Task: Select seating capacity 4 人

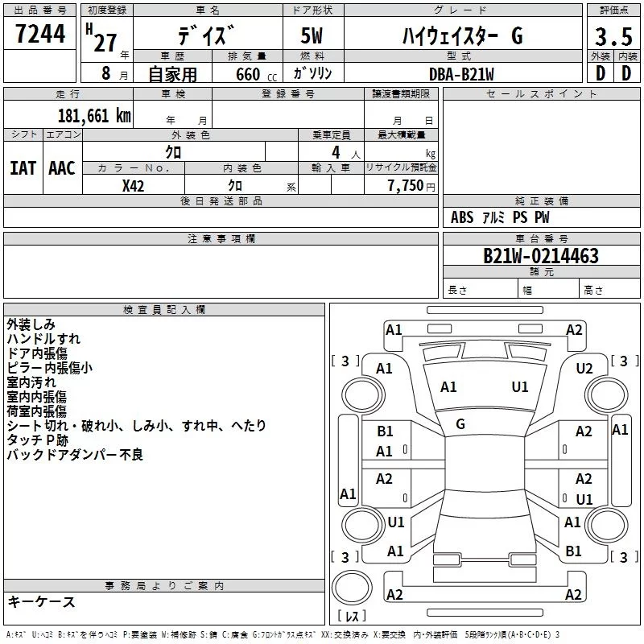Action: click(x=345, y=153)
